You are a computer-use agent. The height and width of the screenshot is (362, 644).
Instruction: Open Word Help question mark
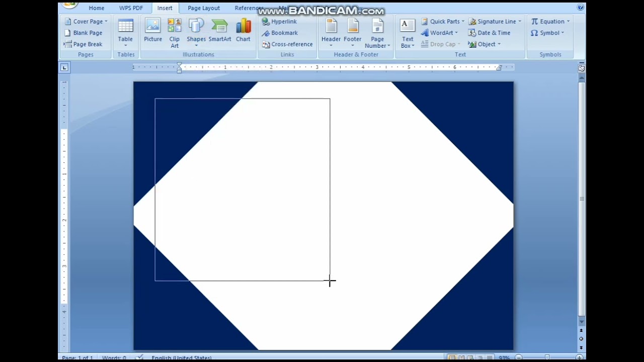(x=581, y=7)
